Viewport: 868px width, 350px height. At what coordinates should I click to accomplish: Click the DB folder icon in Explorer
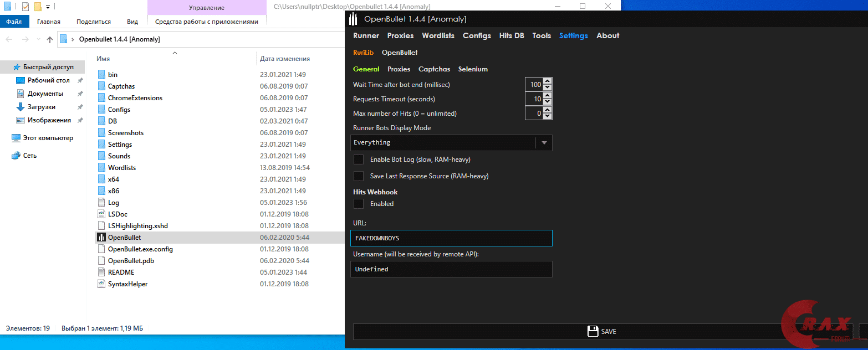[x=101, y=121]
